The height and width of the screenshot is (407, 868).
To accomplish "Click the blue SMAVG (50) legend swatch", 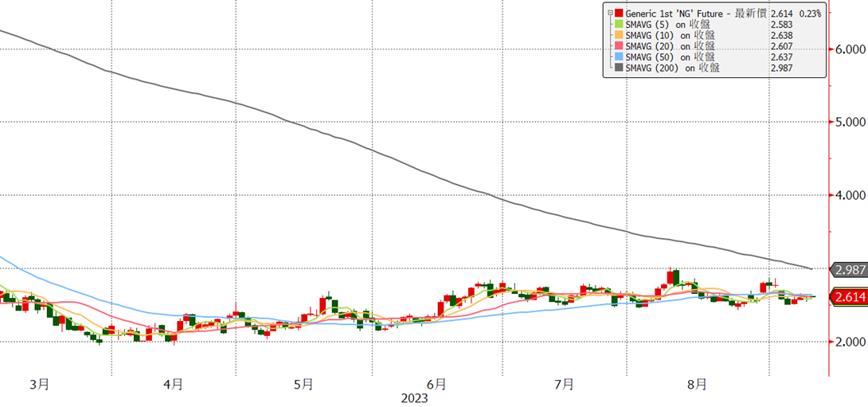I will click(619, 57).
